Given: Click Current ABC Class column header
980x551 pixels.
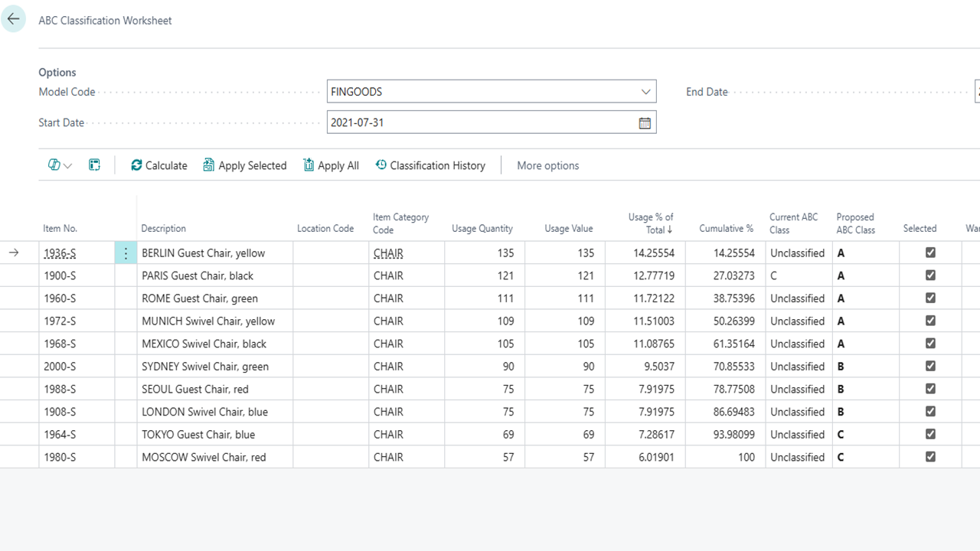Looking at the screenshot, I should point(793,223).
